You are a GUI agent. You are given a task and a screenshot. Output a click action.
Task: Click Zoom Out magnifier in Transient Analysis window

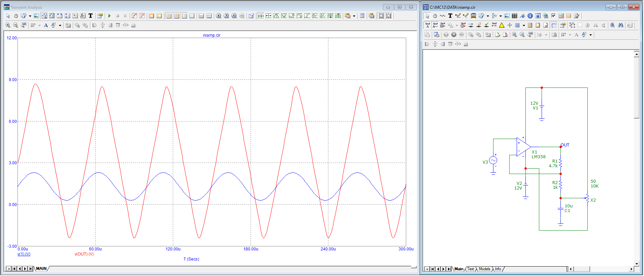click(x=15, y=25)
